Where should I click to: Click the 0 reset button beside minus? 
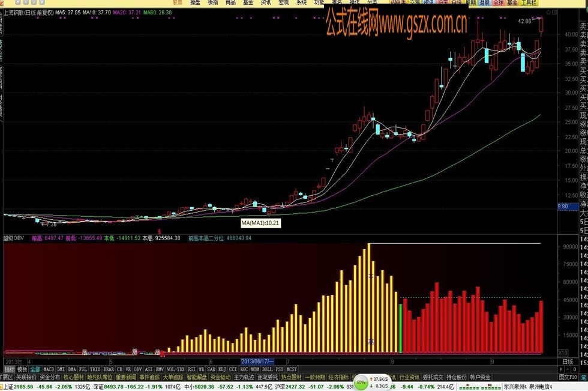574,369
